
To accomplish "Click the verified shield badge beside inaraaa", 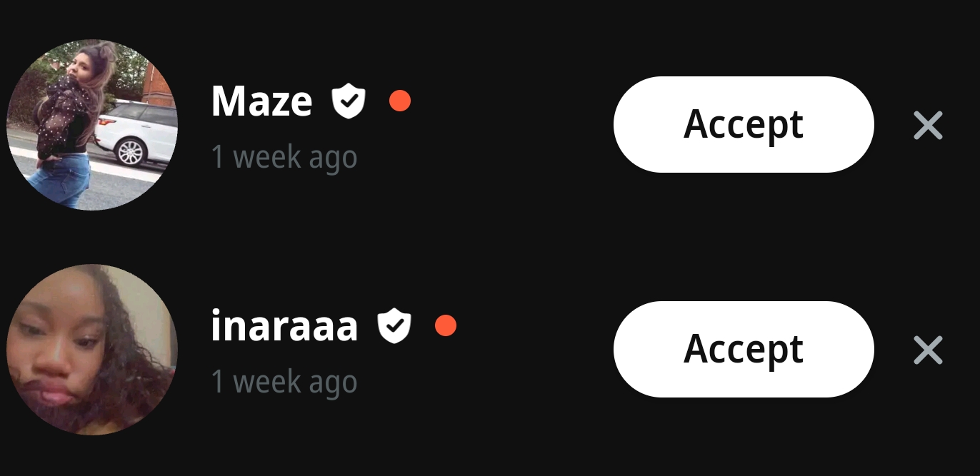I will pos(394,325).
